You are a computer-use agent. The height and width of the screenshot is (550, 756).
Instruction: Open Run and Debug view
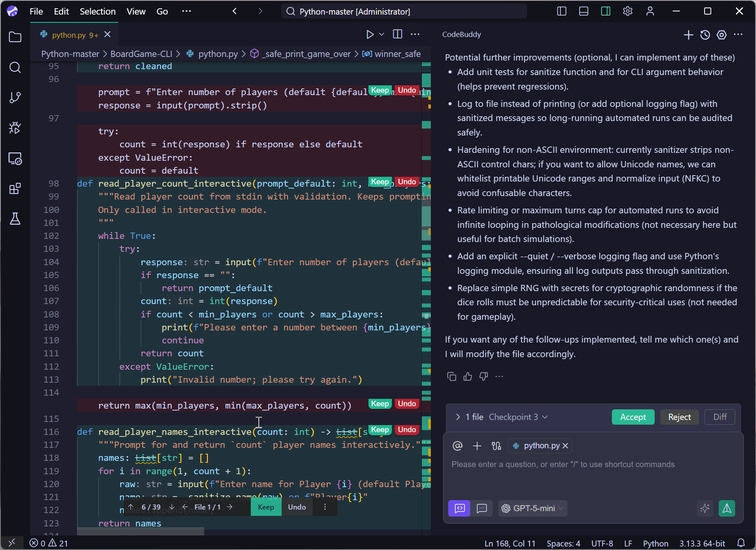tap(15, 128)
